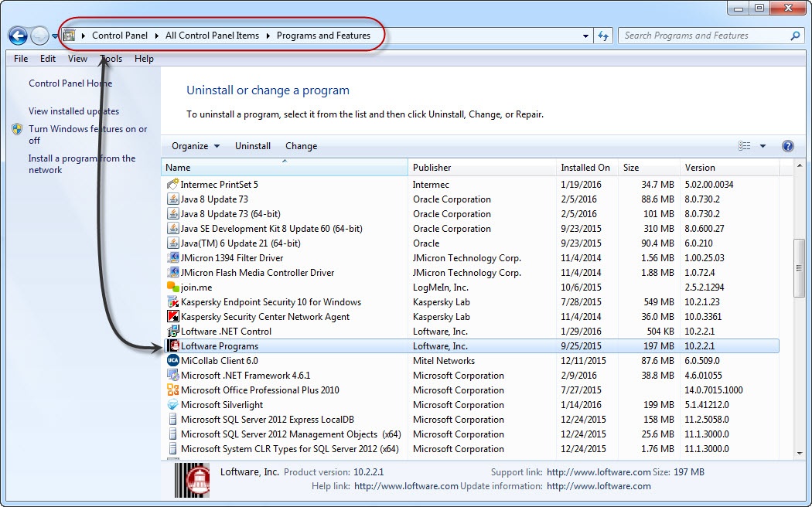Image resolution: width=812 pixels, height=507 pixels.
Task: Click Install a program from the network
Action: (x=82, y=164)
